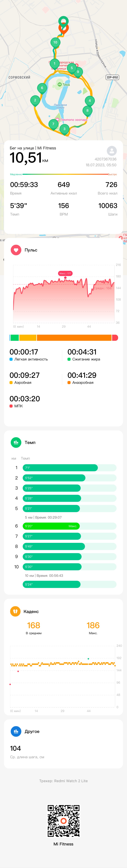The height and width of the screenshot is (868, 127).
Task: Click kilometer marker 8 on the map
Action: pyautogui.click(x=87, y=111)
